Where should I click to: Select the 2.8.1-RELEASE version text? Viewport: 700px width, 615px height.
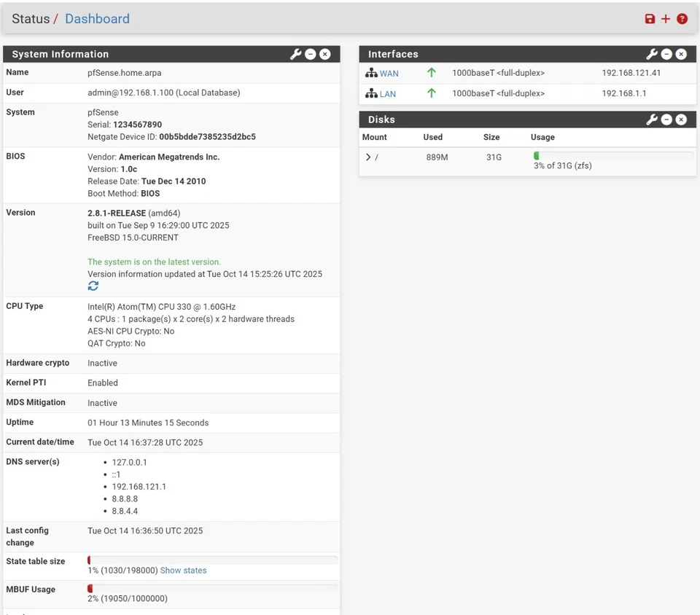coord(117,214)
